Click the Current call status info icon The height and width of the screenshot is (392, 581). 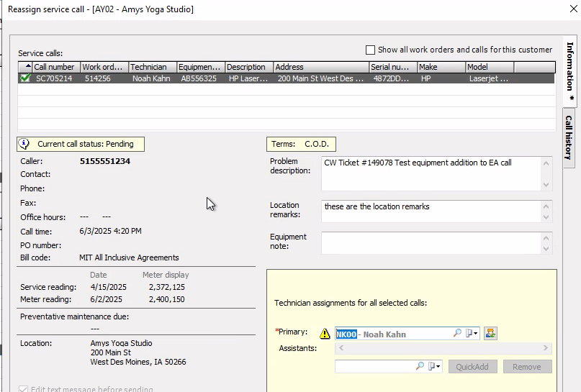(x=24, y=144)
